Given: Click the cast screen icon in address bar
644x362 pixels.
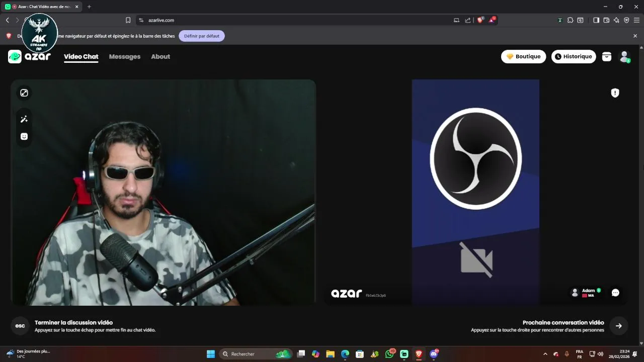Looking at the screenshot, I should [x=456, y=20].
